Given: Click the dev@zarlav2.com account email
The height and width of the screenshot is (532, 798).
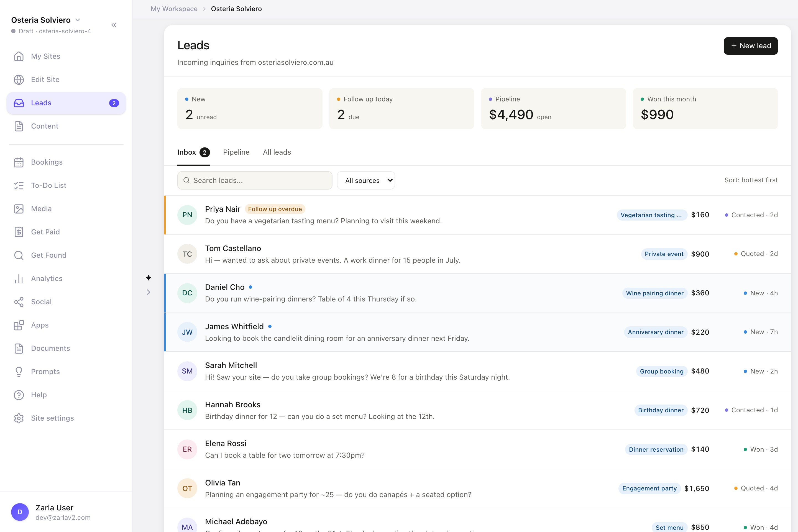Looking at the screenshot, I should [63, 517].
